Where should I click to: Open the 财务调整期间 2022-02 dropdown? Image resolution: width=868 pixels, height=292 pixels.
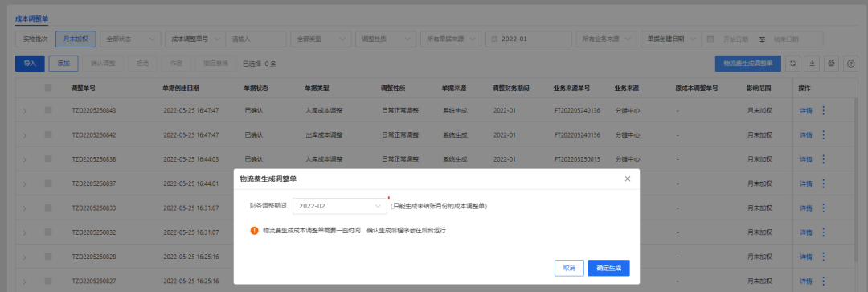[x=339, y=206]
